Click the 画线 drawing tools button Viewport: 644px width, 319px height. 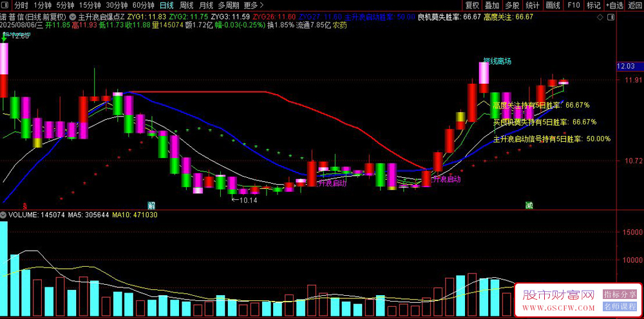[x=553, y=5]
